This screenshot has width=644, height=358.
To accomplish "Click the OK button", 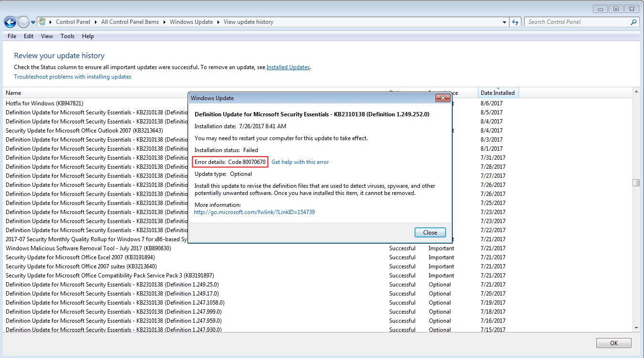I will coord(613,343).
